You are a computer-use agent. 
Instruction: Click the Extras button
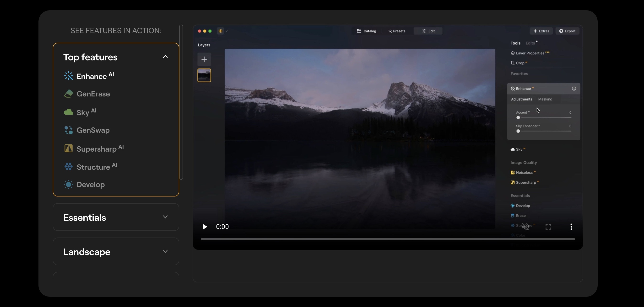click(541, 31)
